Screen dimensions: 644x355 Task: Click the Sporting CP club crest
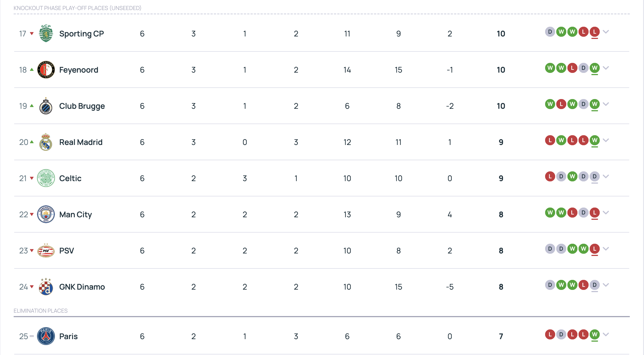point(46,33)
